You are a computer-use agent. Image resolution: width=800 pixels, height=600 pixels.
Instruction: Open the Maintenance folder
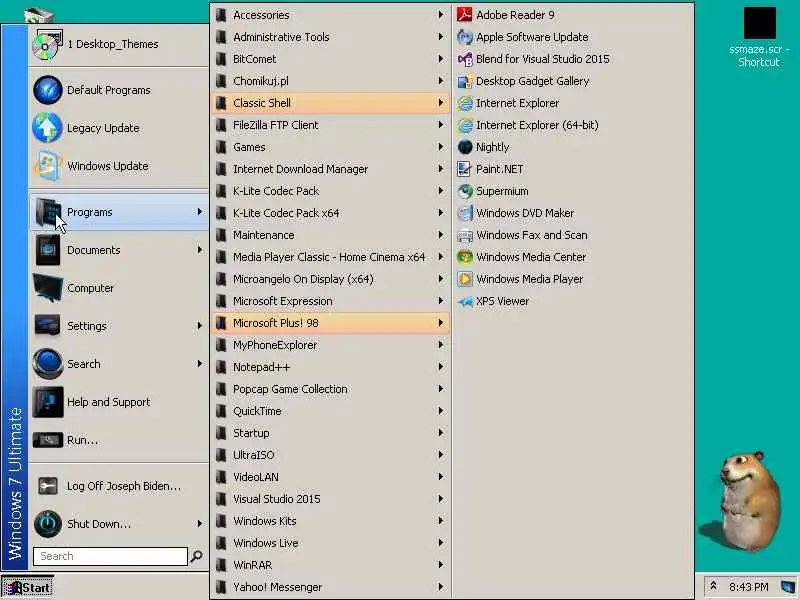click(330, 235)
